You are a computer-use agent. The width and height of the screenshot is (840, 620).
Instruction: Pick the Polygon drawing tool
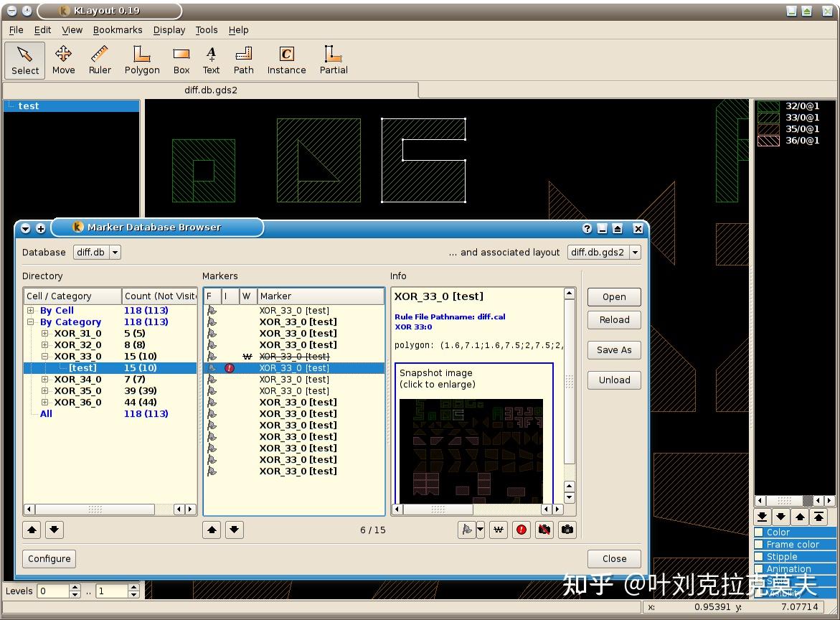coord(141,60)
